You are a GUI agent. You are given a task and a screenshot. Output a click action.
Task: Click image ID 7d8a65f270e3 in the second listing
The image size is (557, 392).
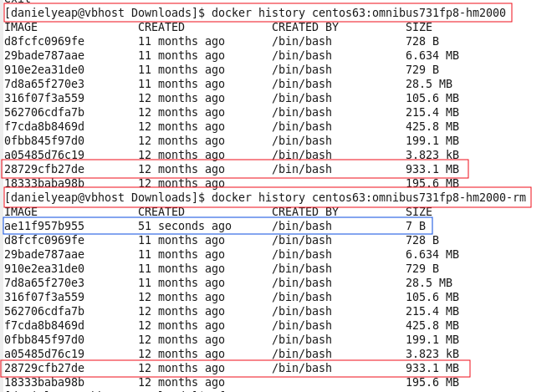coord(44,283)
